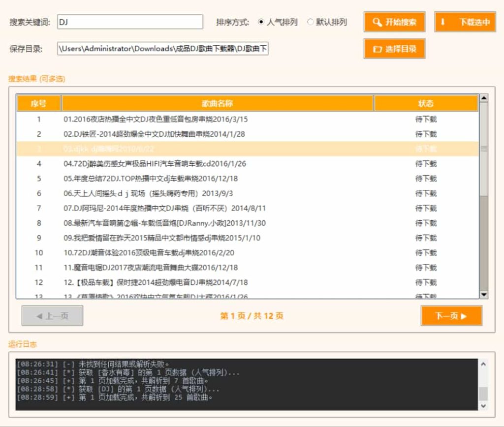The width and height of the screenshot is (504, 427).
Task: Click the magnifier icon on 开始搜索 button
Action: click(x=377, y=22)
